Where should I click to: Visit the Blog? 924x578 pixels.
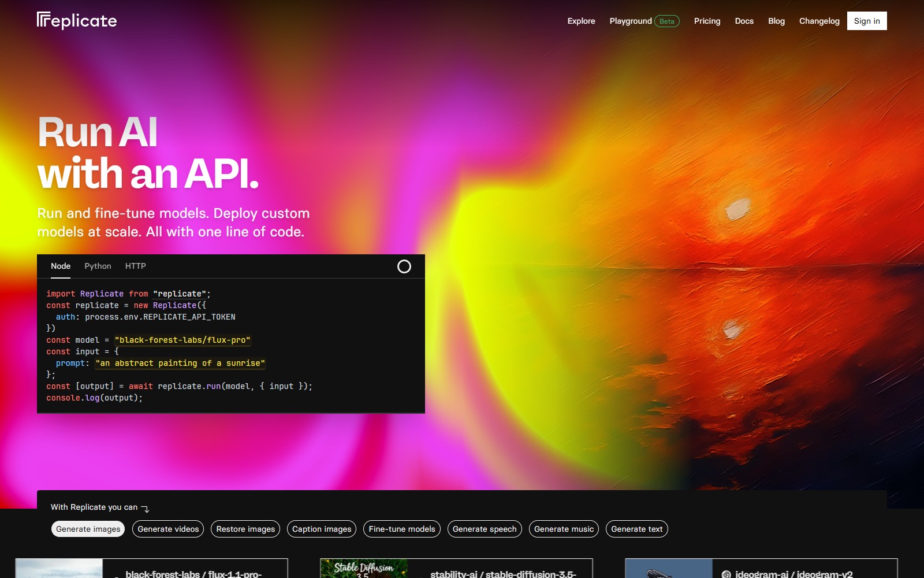point(776,21)
